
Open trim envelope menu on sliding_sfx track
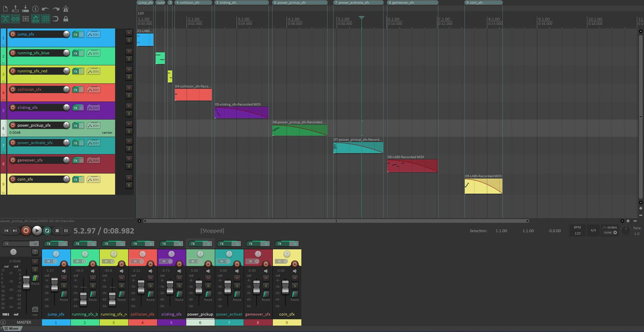[93, 107]
